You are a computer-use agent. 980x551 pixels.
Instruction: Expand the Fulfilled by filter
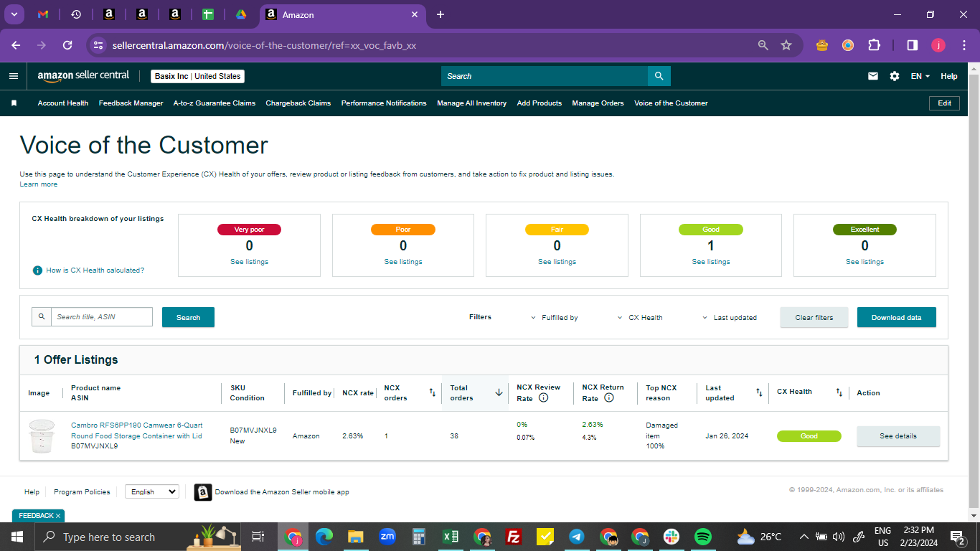(x=555, y=318)
